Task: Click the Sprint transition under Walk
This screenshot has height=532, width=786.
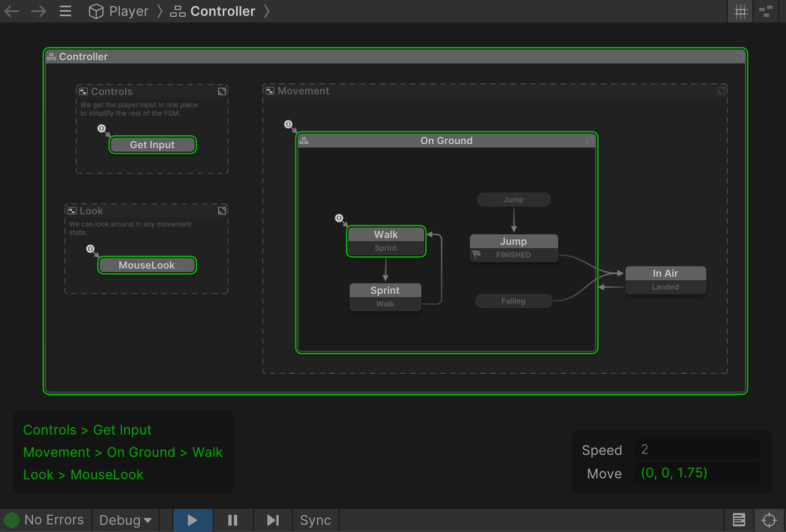Action: (386, 248)
